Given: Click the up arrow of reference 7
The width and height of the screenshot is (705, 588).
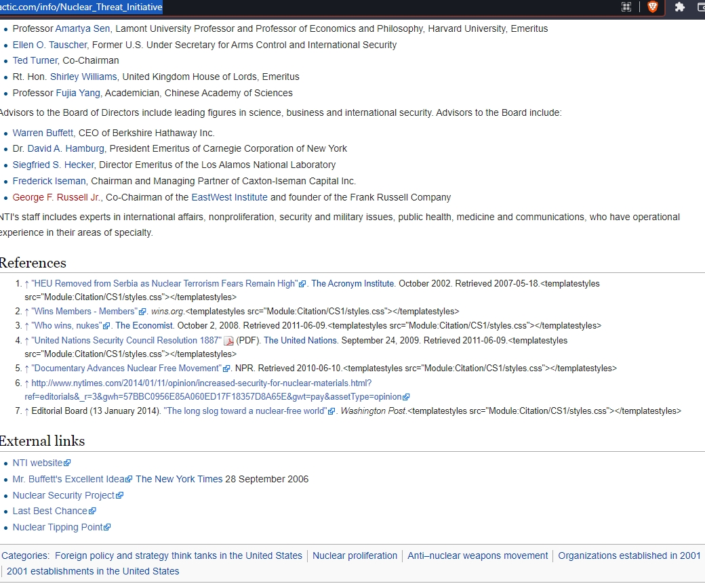Looking at the screenshot, I should pyautogui.click(x=26, y=411).
